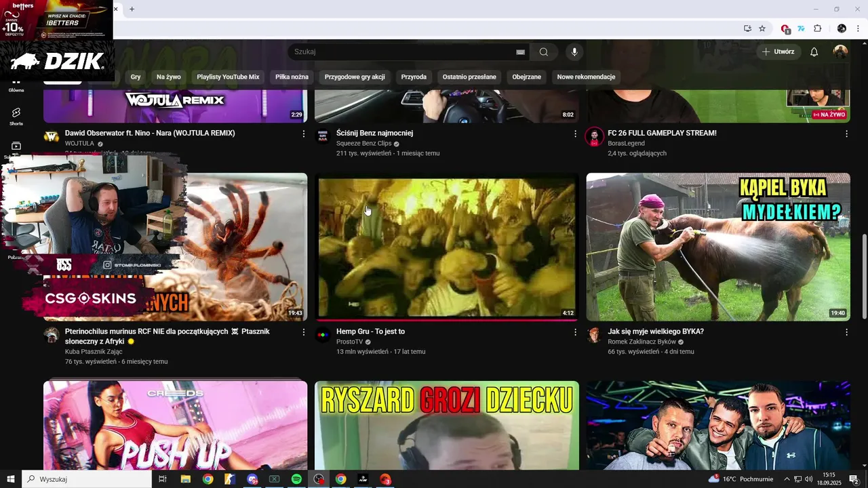Open options menu for Hemp Gru video

(575, 332)
